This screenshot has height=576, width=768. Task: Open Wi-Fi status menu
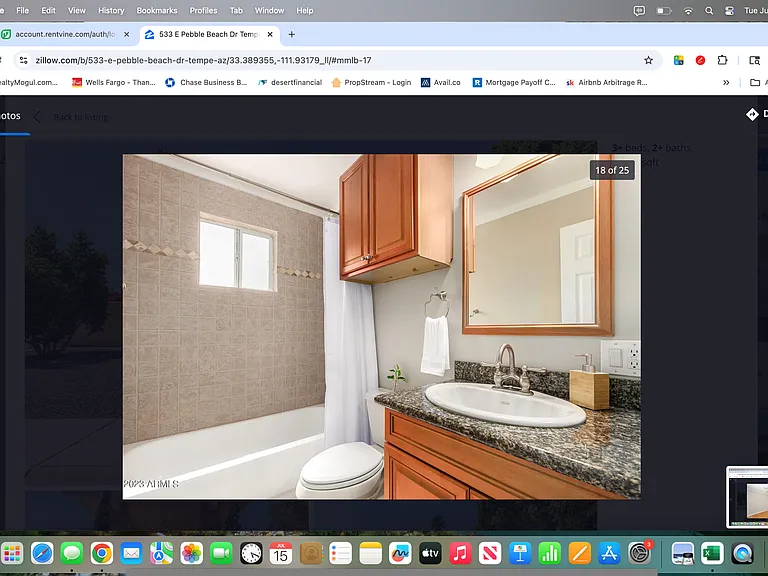[x=688, y=11]
